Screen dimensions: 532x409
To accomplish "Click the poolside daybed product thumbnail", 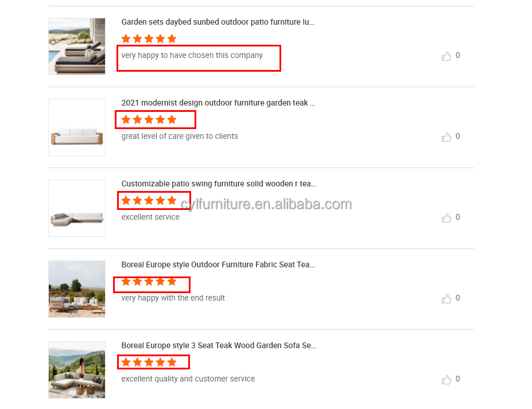I will pos(77,46).
